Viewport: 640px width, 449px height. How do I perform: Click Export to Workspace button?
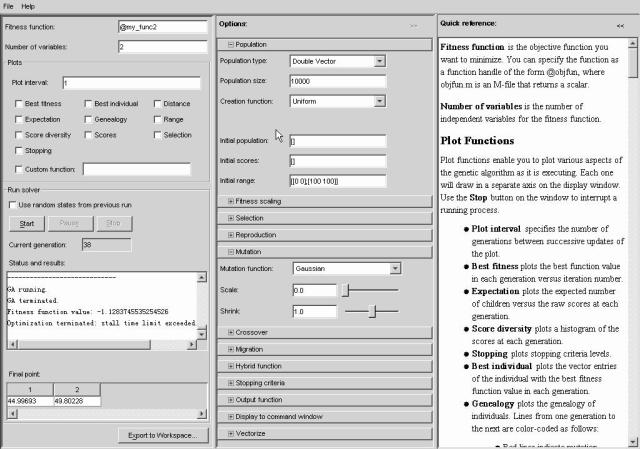pyautogui.click(x=163, y=436)
